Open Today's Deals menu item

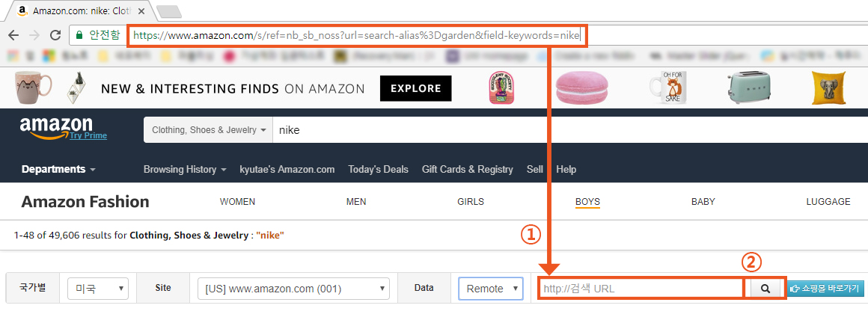(x=378, y=169)
